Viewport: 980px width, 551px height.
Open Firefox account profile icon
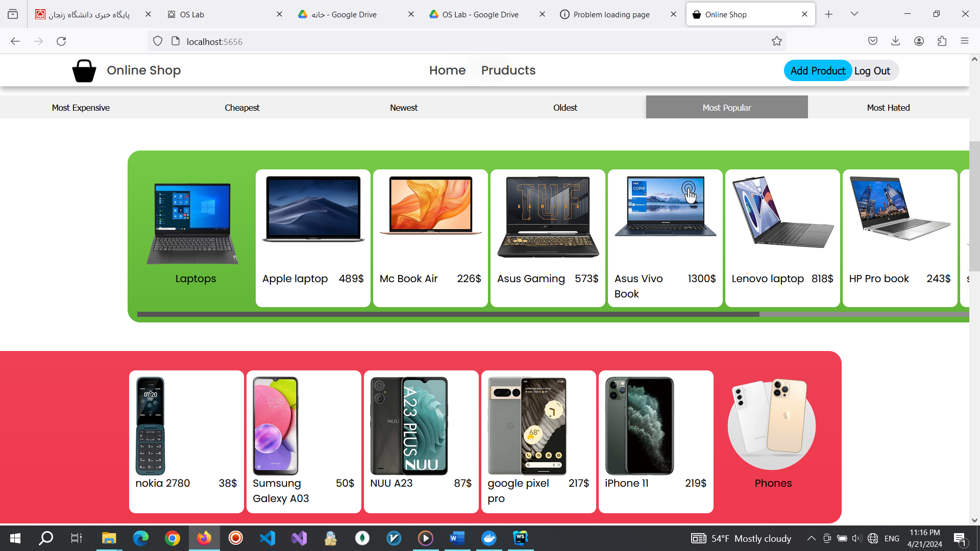(919, 41)
